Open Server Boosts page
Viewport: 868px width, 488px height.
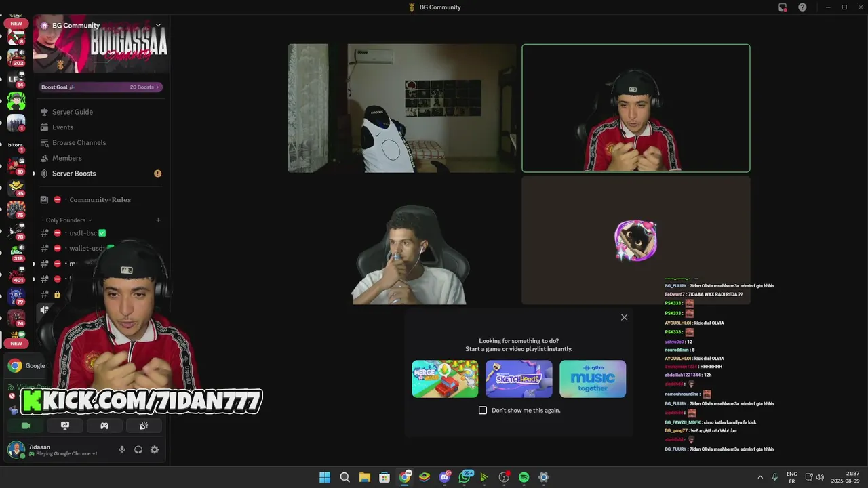click(x=74, y=174)
